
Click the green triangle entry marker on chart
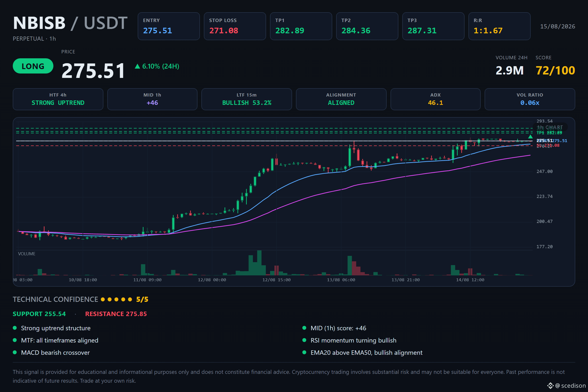[530, 137]
